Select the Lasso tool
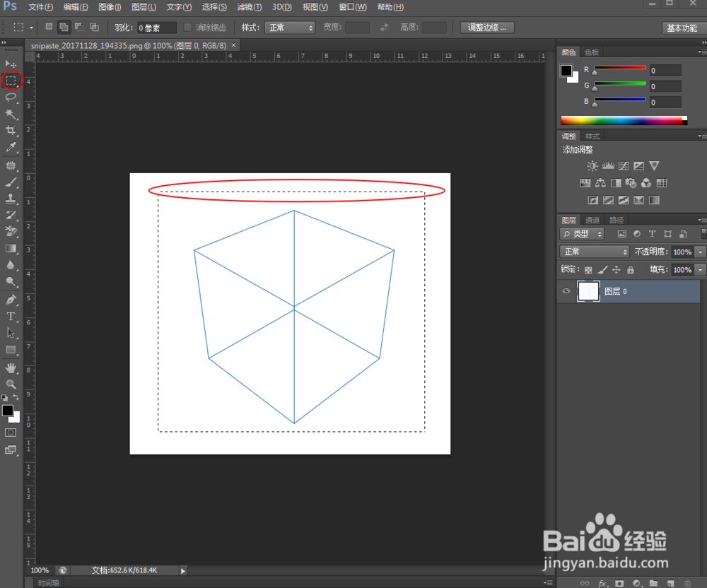The height and width of the screenshot is (588, 707). [x=11, y=98]
